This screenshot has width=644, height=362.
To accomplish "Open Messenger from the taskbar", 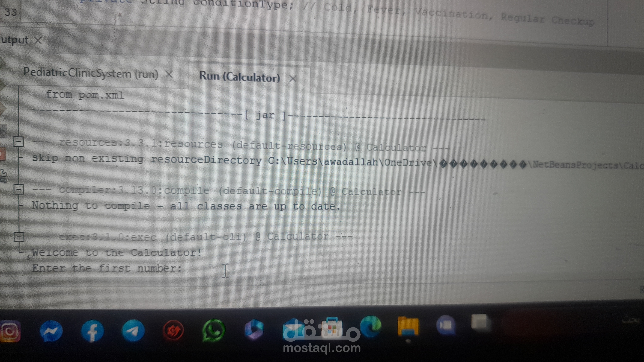I will tap(51, 331).
